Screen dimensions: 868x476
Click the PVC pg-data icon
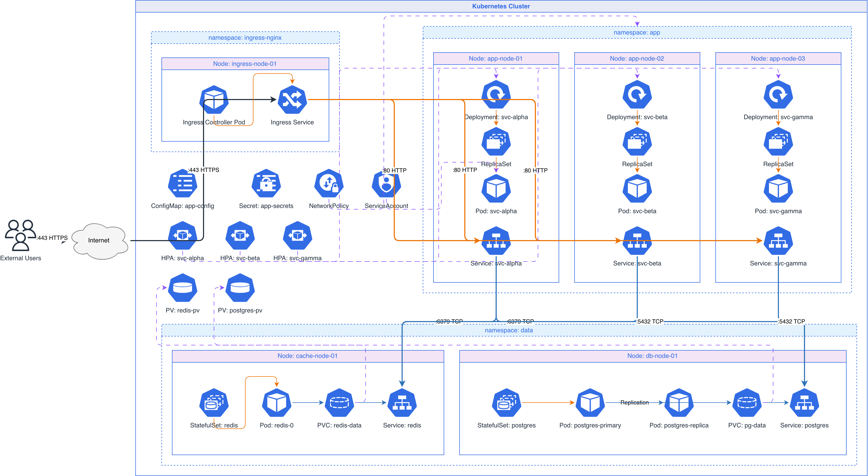click(x=747, y=403)
